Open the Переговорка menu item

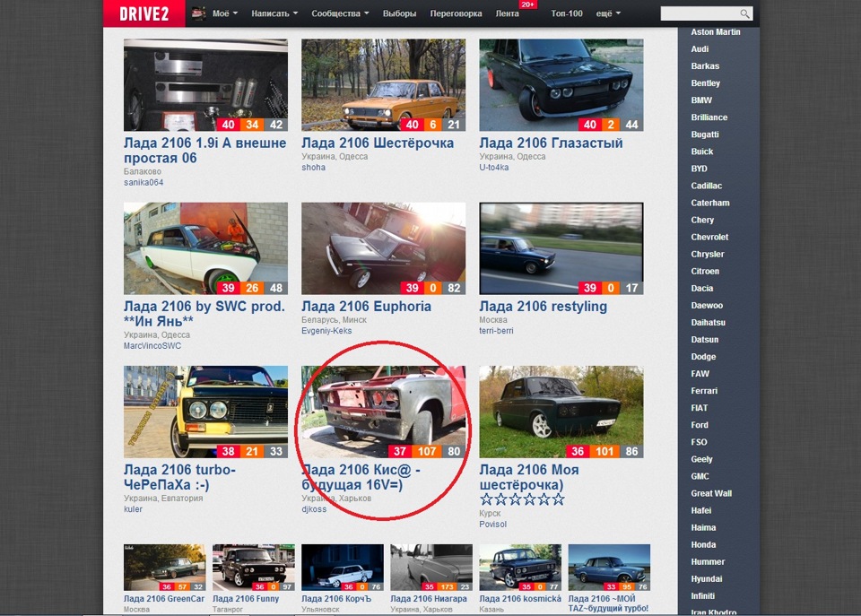click(456, 13)
